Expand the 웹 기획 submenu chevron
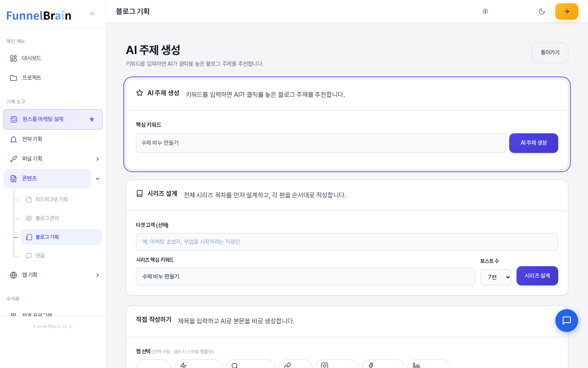 point(98,275)
